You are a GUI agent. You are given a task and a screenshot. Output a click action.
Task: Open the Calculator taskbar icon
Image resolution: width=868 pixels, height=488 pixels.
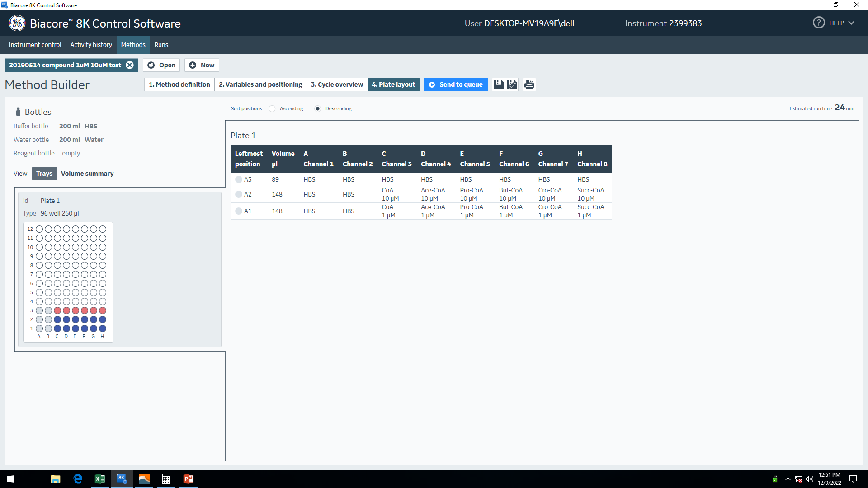pyautogui.click(x=166, y=479)
